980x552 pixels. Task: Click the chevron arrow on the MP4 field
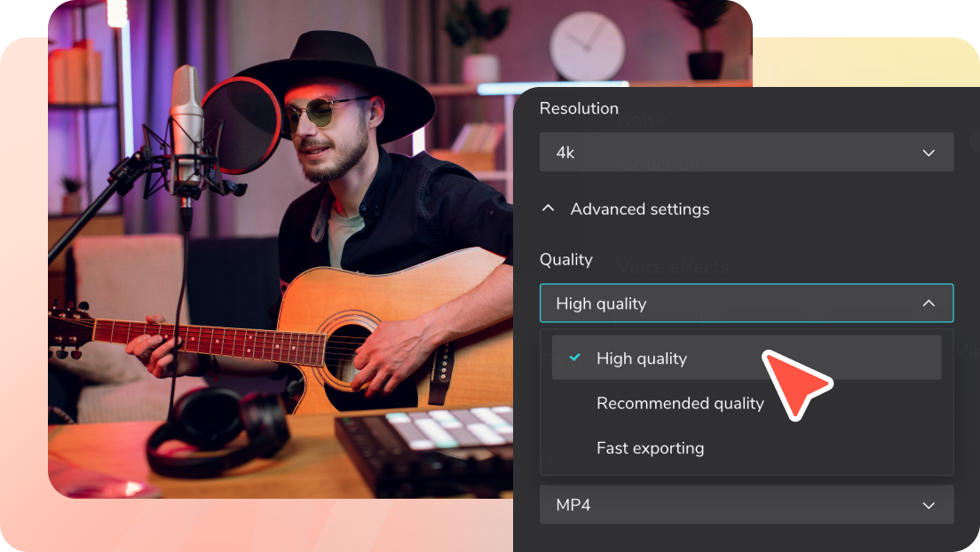[x=929, y=505]
